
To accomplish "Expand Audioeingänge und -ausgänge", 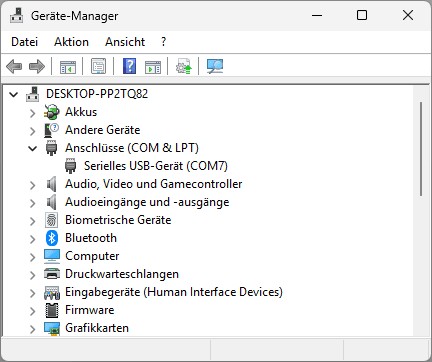I will pos(32,203).
